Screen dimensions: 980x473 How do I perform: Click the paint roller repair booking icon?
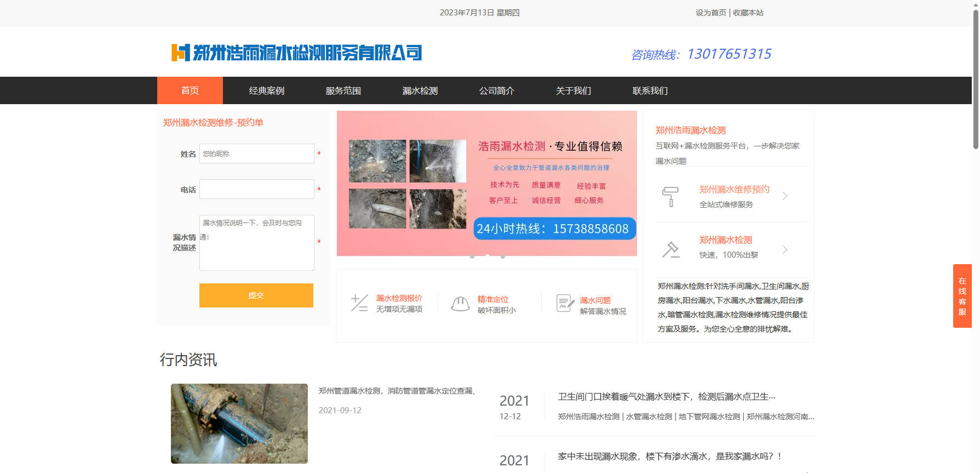(x=670, y=197)
